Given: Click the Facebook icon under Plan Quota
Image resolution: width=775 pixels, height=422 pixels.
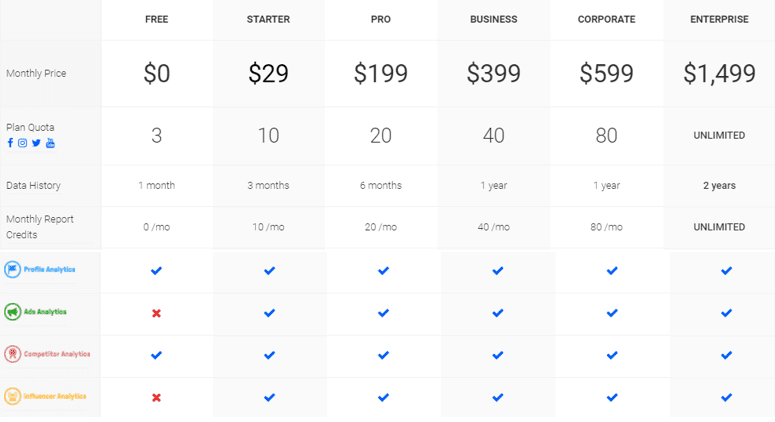Looking at the screenshot, I should click(x=10, y=143).
